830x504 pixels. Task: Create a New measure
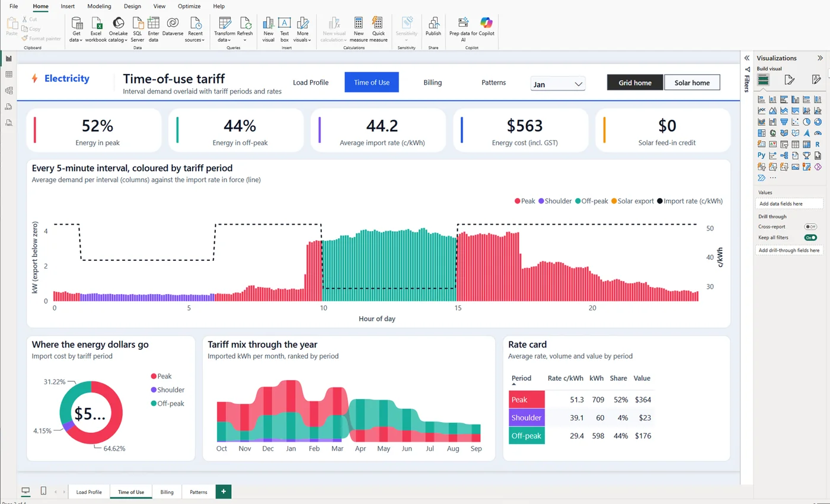359,29
